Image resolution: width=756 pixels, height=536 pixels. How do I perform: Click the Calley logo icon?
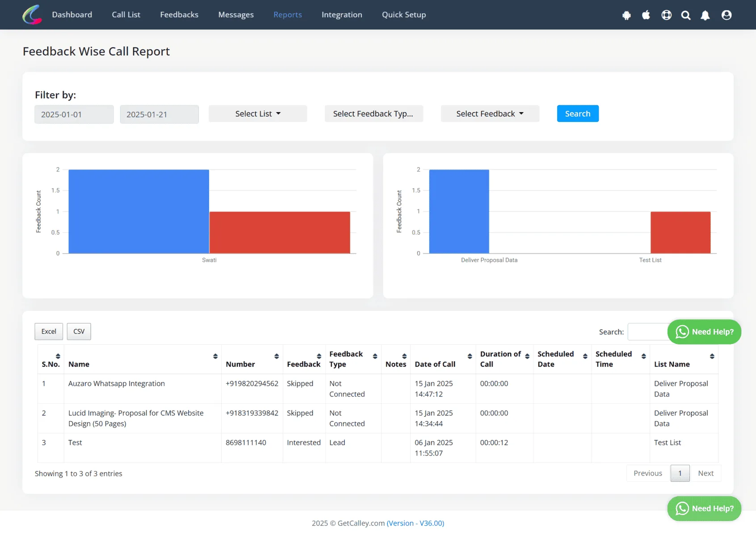[x=32, y=15]
